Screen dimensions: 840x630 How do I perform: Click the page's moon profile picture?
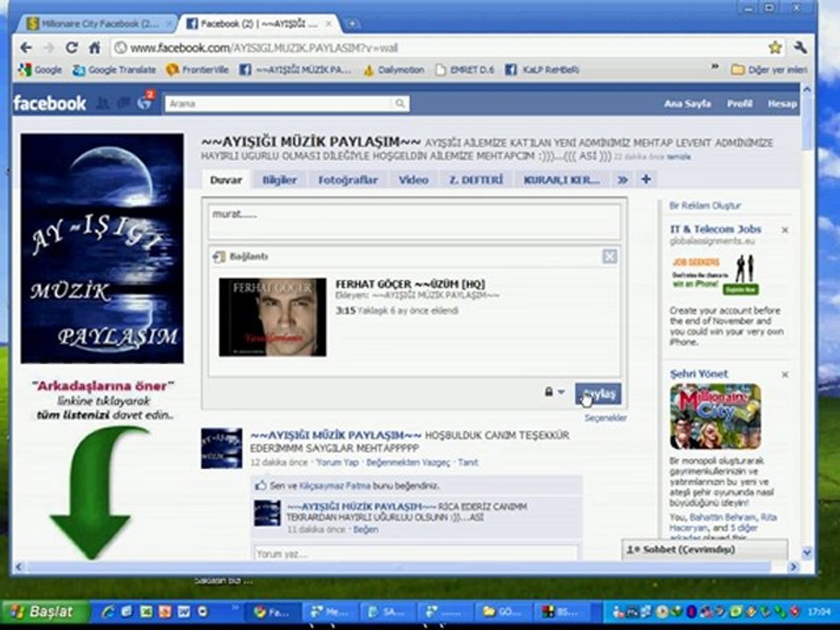102,248
